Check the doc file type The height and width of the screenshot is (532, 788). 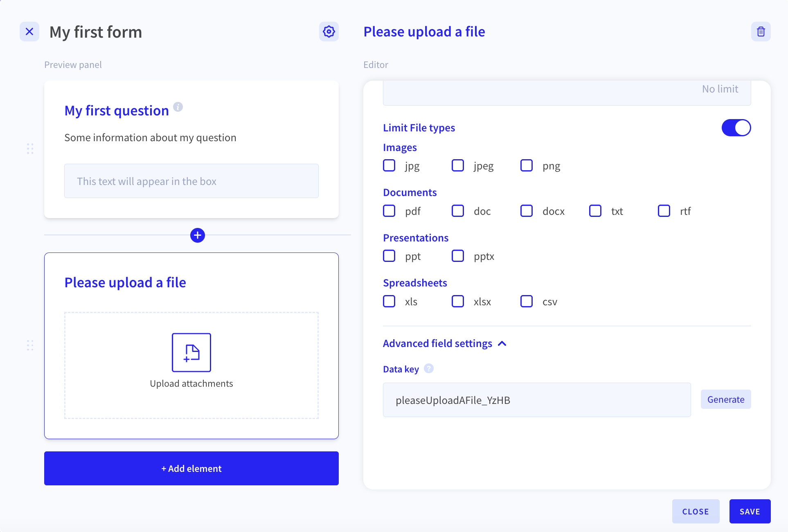pos(458,211)
